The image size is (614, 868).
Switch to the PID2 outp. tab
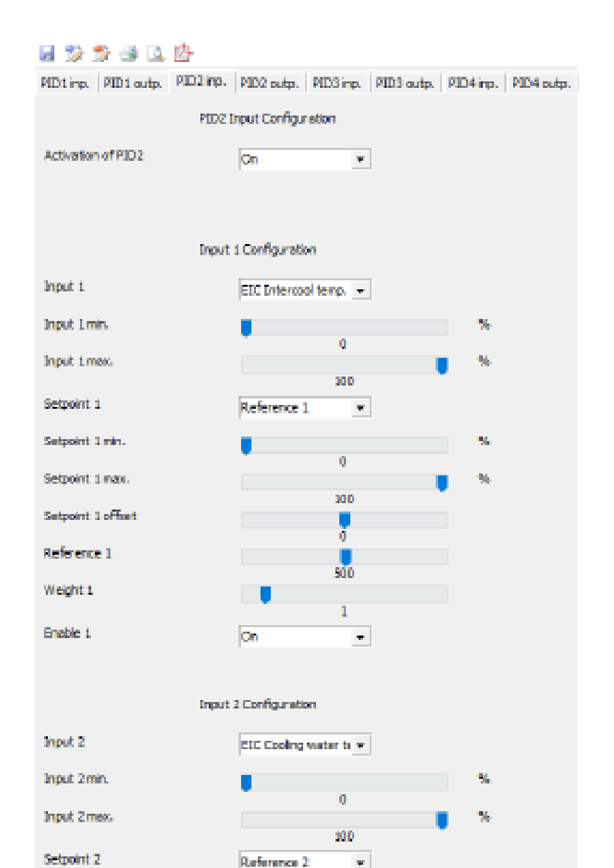(270, 83)
